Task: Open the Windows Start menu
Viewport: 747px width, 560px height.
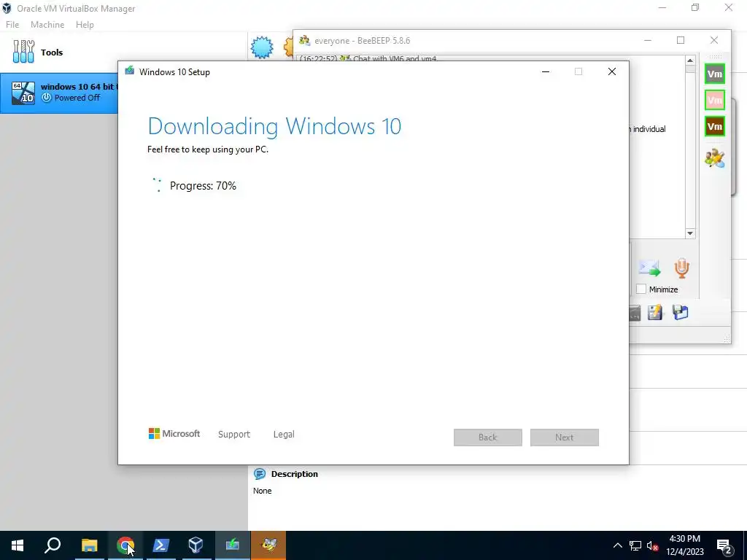Action: [x=18, y=545]
